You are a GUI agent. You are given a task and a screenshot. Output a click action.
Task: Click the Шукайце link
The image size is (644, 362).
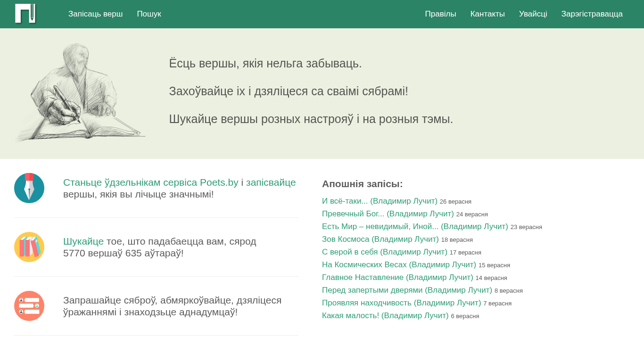point(83,241)
